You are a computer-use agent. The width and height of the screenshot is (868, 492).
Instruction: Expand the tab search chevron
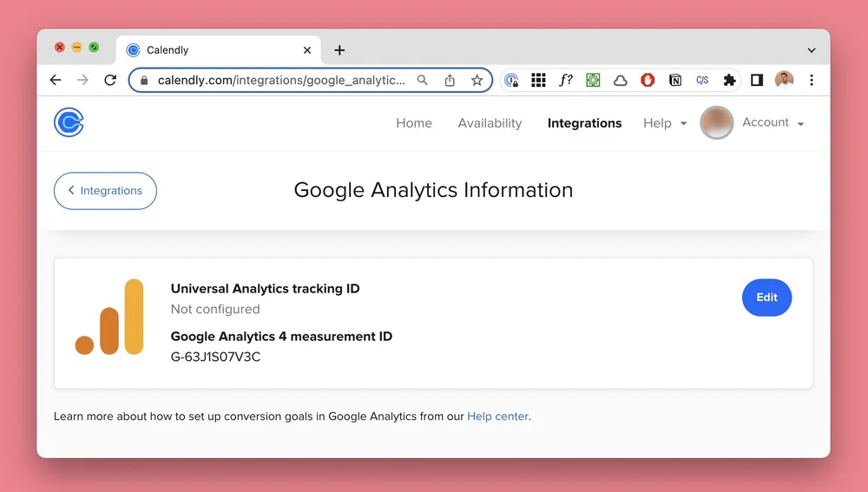812,50
